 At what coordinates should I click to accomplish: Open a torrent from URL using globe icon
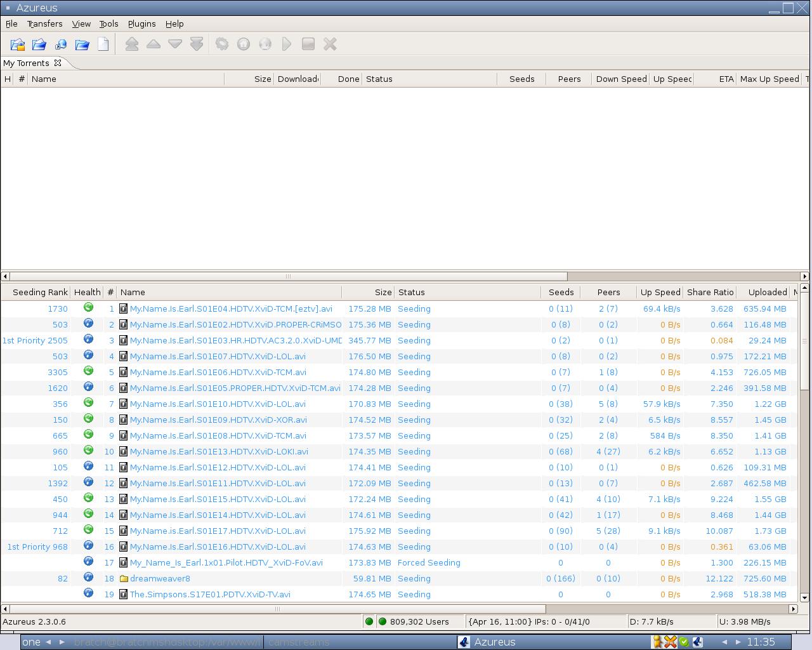(61, 44)
